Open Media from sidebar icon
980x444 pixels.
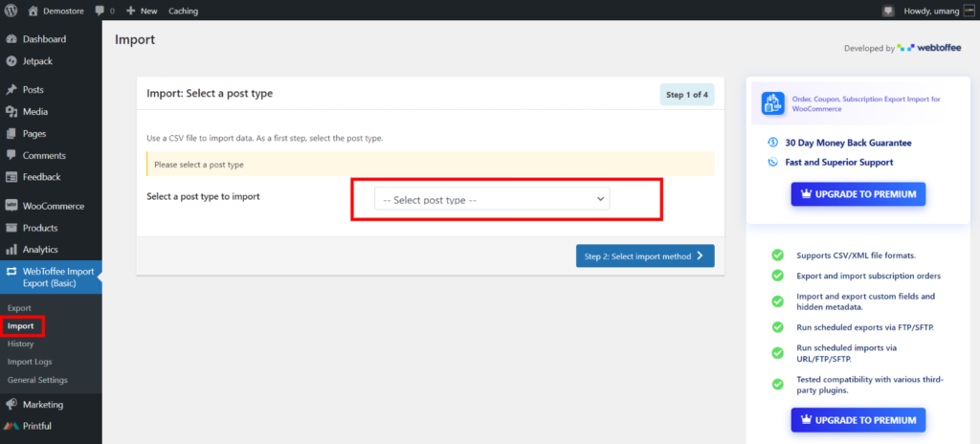click(11, 112)
